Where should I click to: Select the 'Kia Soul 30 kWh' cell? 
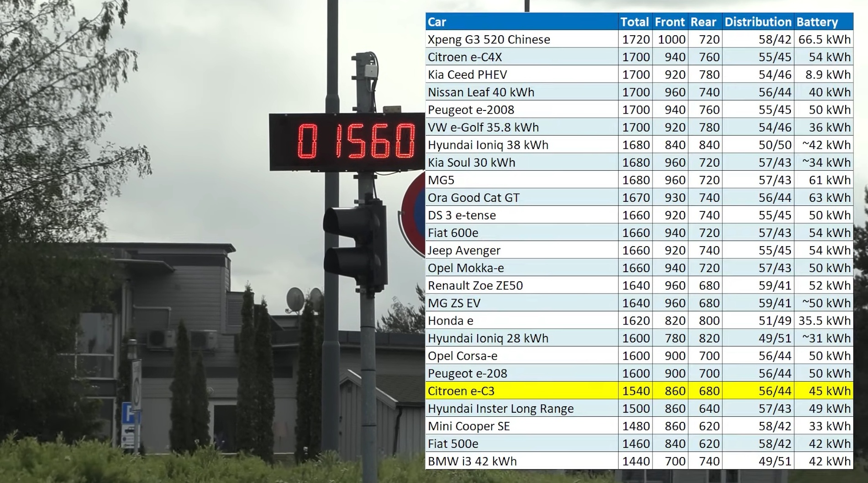[522, 163]
